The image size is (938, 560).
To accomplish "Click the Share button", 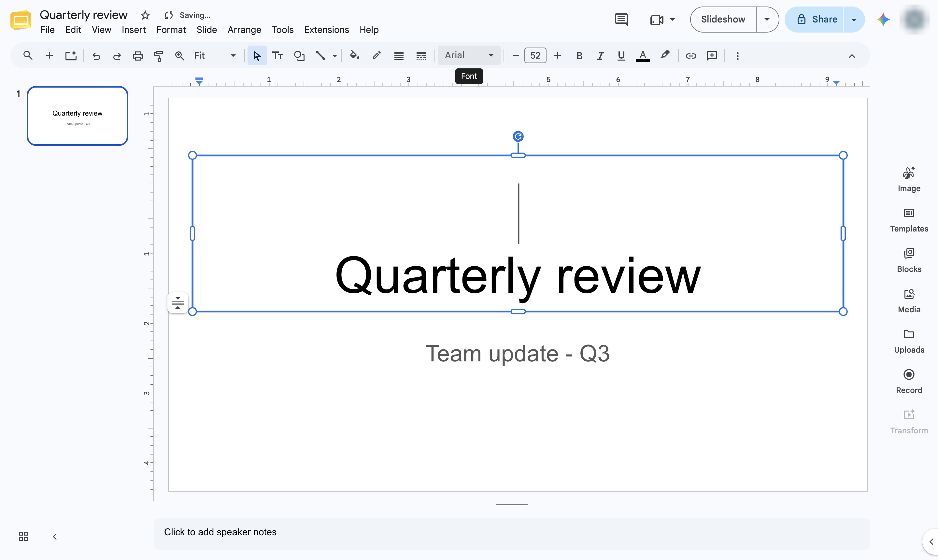I will click(x=814, y=19).
